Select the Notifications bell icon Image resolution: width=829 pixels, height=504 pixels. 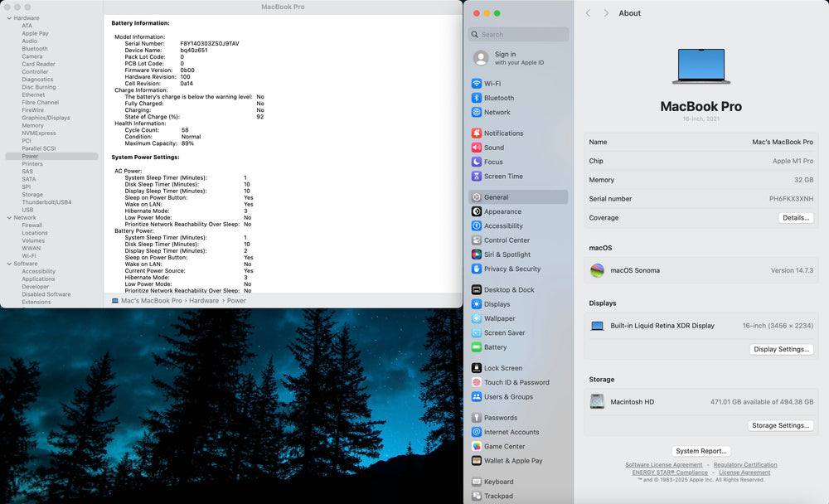(x=477, y=133)
